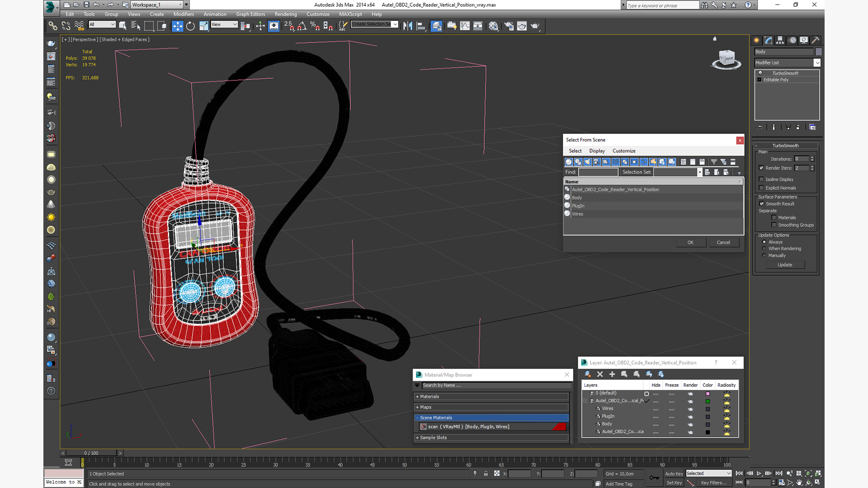Enable Separate by Smoothing Groups checkbox
This screenshot has height=488, width=868.
click(x=774, y=225)
